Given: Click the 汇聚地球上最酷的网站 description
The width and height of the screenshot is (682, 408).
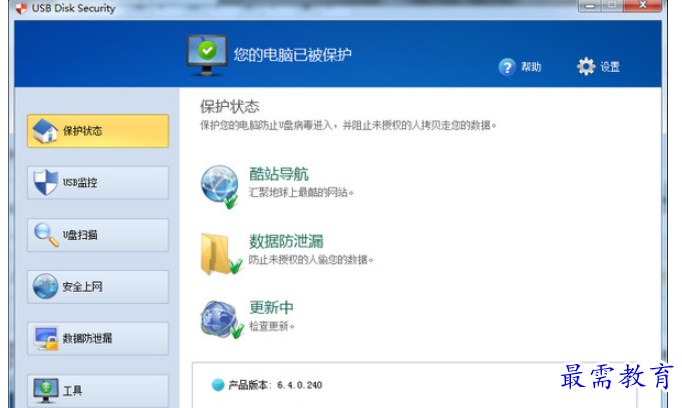Looking at the screenshot, I should click(301, 192).
